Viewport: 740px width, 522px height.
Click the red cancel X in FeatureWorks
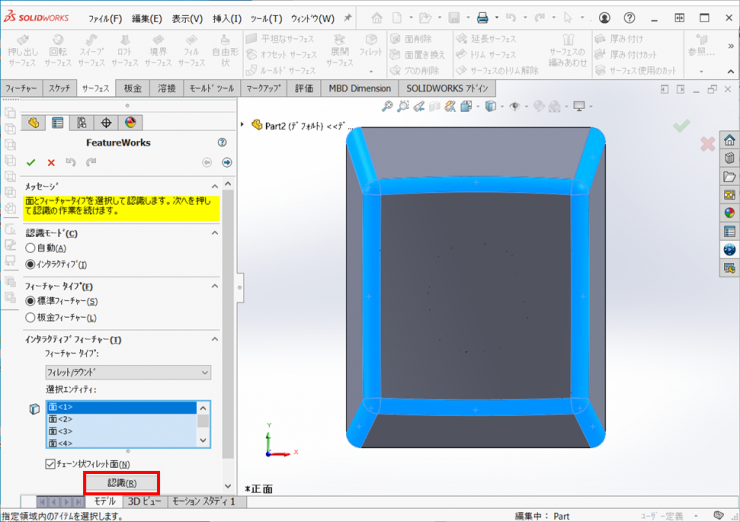pyautogui.click(x=50, y=162)
